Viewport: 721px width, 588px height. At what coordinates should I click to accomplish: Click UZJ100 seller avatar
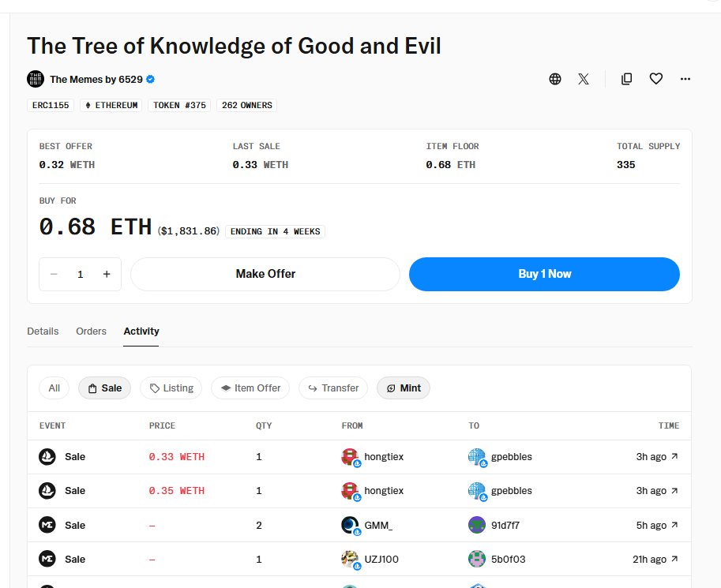click(351, 560)
